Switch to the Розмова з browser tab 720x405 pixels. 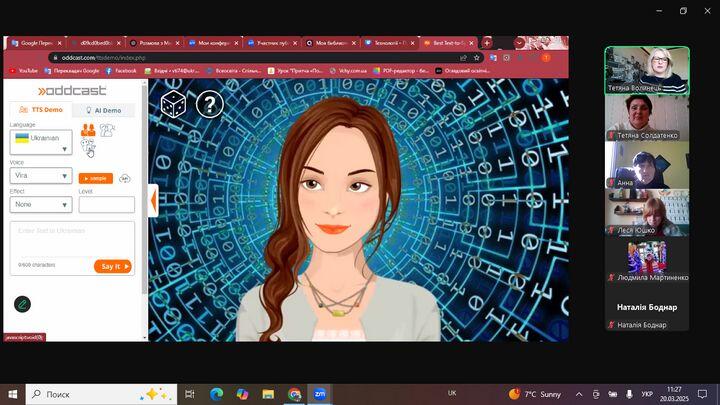(155, 43)
